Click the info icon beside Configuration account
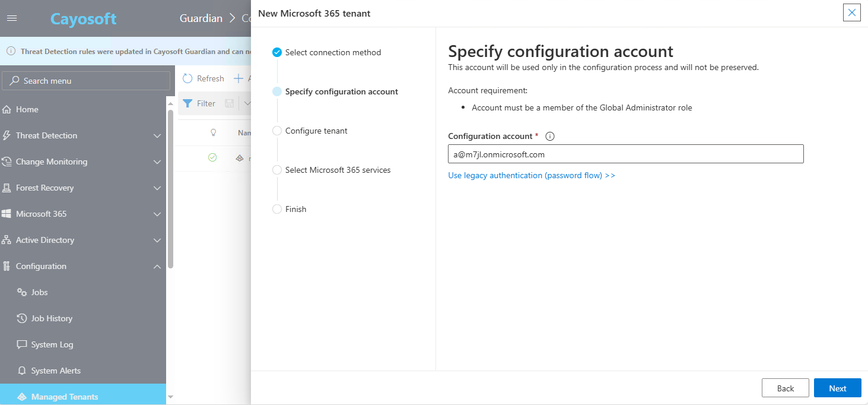 pyautogui.click(x=550, y=136)
